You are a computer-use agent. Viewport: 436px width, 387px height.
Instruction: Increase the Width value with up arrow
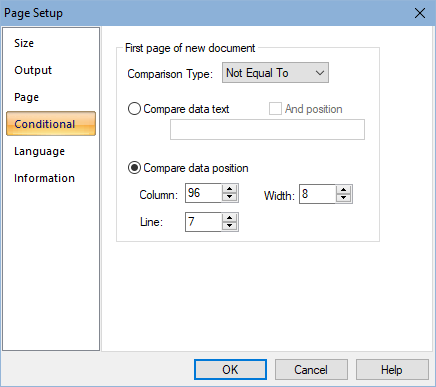[344, 190]
